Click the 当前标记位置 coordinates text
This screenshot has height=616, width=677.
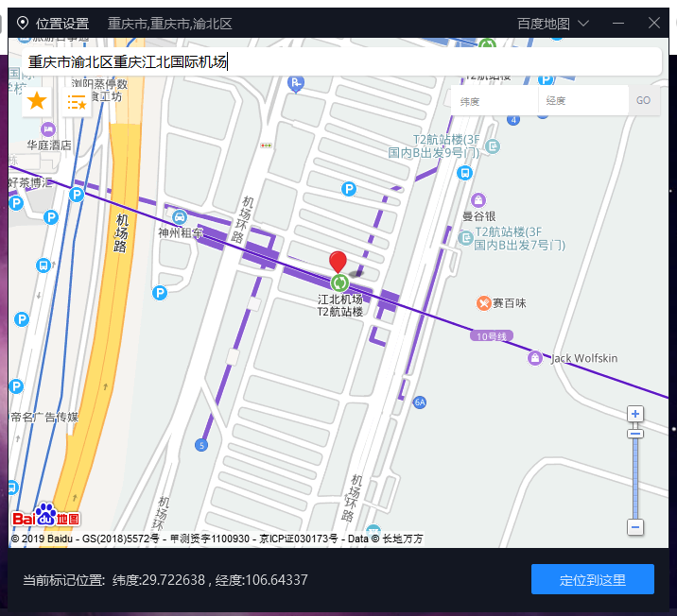point(165,580)
